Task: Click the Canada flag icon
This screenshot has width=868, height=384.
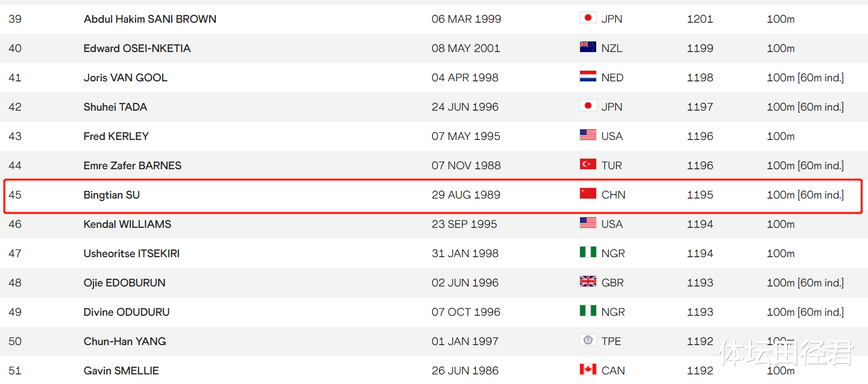Action: 588,369
